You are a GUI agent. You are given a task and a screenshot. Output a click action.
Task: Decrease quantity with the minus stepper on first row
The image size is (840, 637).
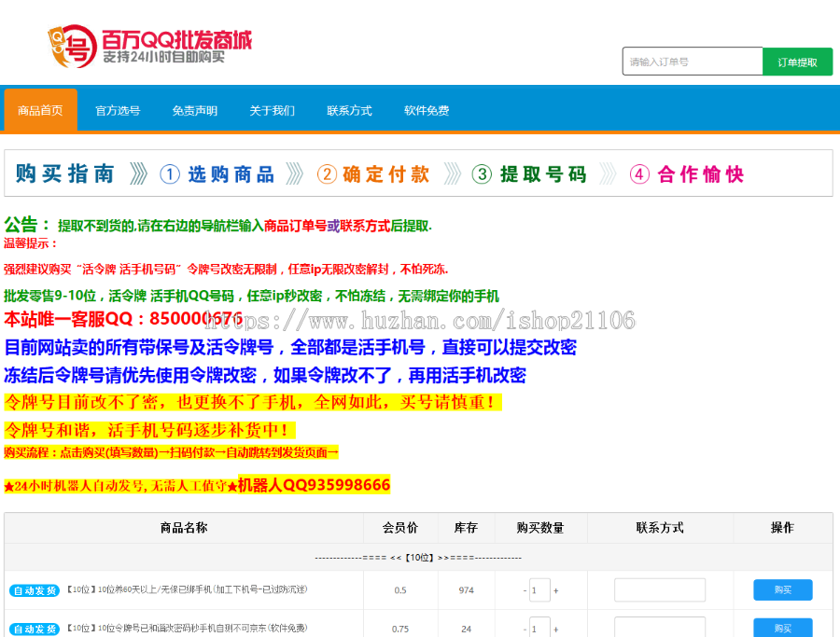point(523,589)
